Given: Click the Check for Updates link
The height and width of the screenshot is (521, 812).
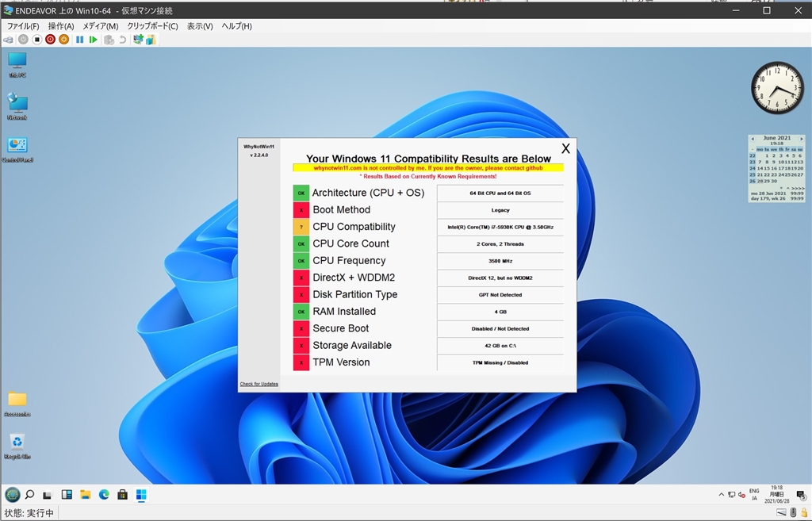Looking at the screenshot, I should (259, 384).
